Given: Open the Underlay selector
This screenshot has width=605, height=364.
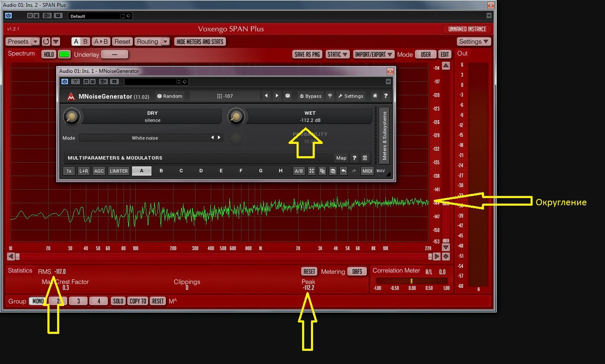Looking at the screenshot, I should coord(115,54).
